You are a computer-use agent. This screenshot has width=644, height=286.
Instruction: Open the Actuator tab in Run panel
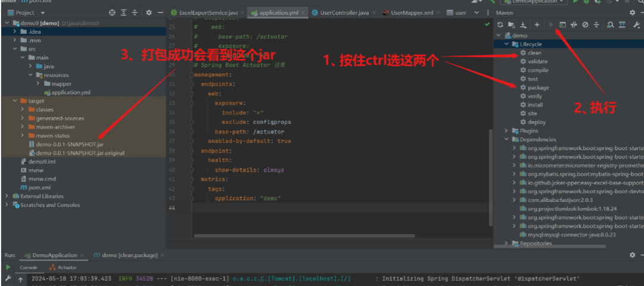point(63,268)
